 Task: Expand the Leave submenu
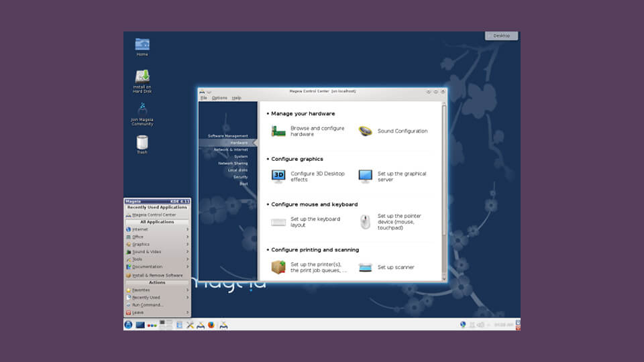tap(157, 312)
